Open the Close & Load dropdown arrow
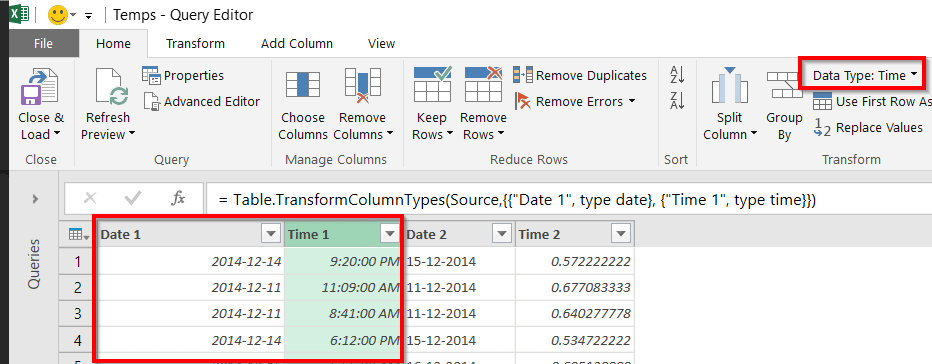This screenshot has width=932, height=364. click(x=57, y=134)
